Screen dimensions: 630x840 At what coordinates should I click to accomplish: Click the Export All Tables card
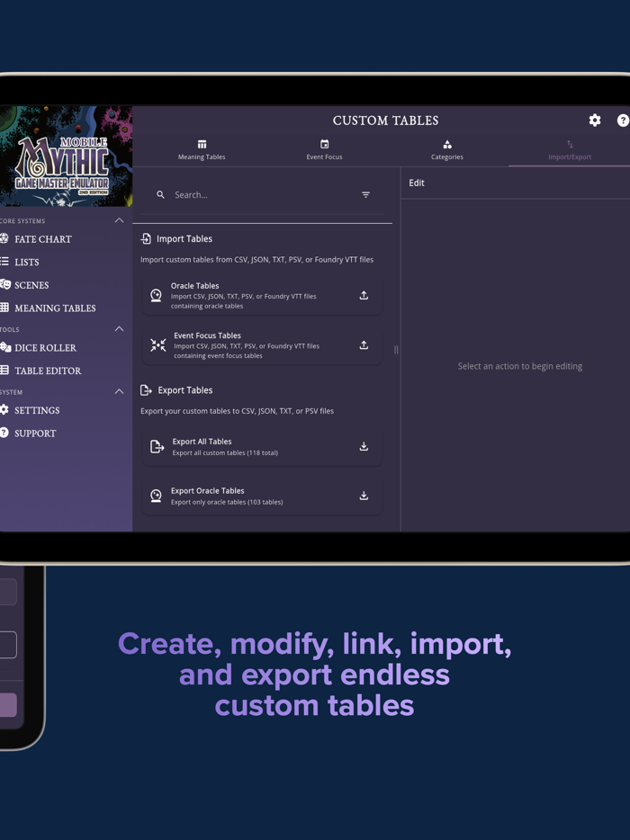pyautogui.click(x=262, y=446)
